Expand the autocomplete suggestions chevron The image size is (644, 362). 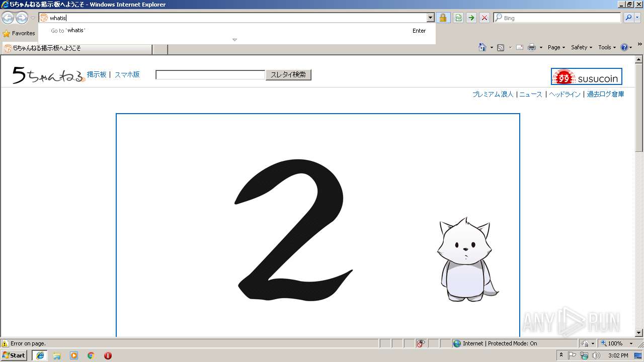[x=234, y=40]
